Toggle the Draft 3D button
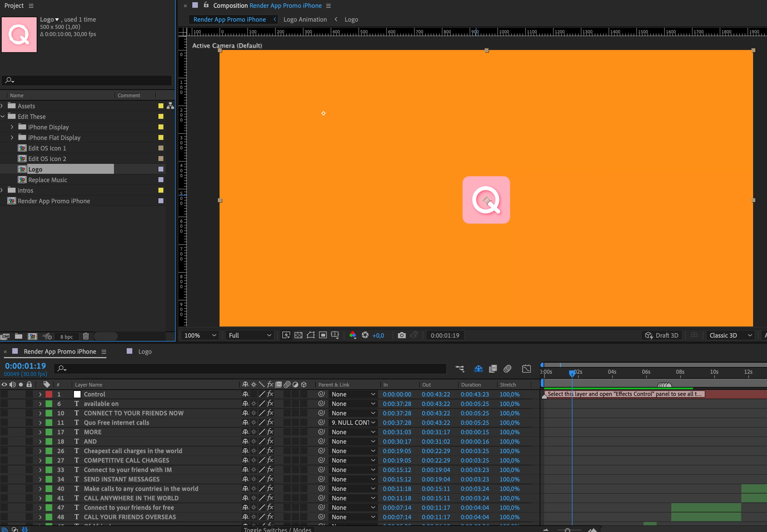The image size is (767, 532). (x=662, y=335)
